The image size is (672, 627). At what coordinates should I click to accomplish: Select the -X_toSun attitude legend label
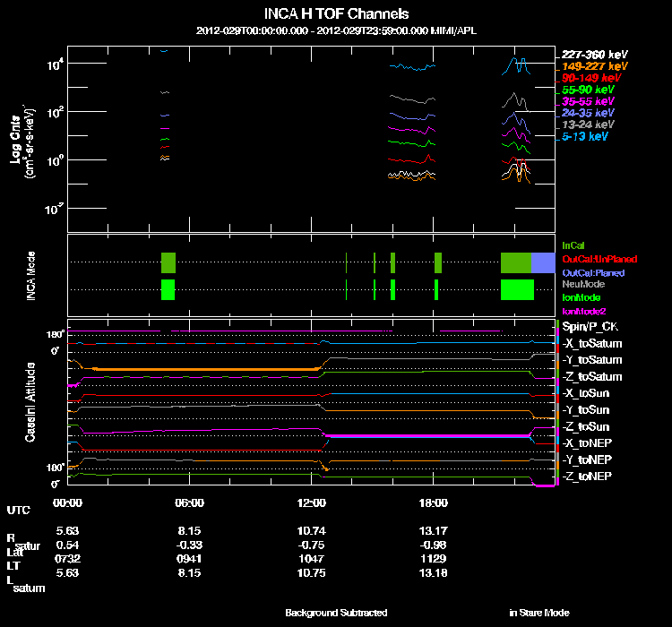[588, 393]
